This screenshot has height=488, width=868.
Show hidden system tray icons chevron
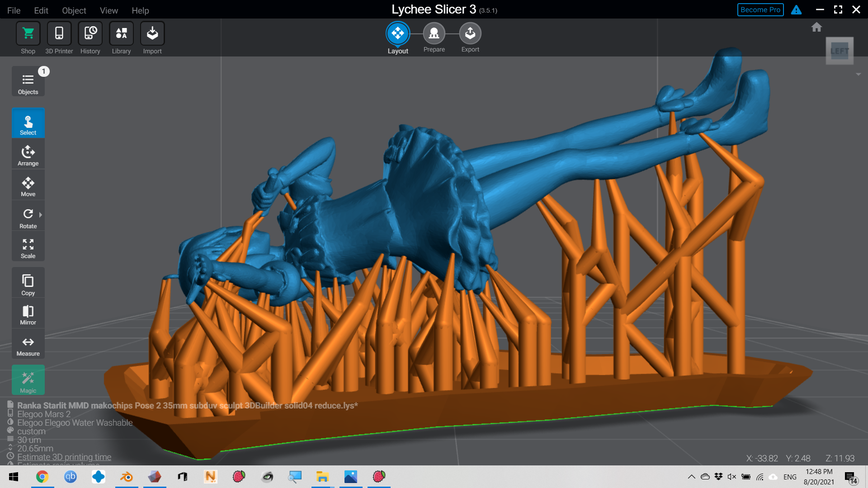click(x=692, y=477)
